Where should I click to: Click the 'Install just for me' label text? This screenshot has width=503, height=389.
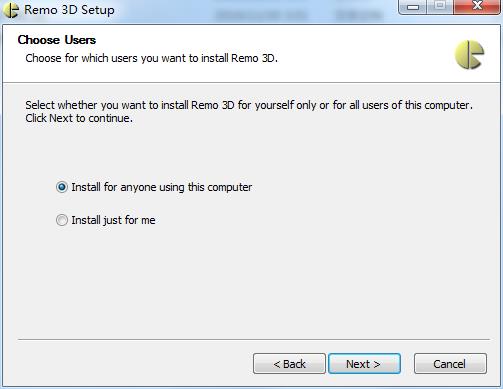coord(113,220)
